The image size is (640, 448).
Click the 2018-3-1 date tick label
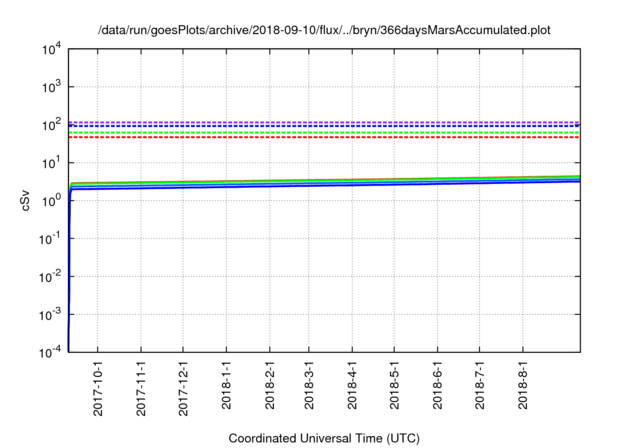click(309, 385)
